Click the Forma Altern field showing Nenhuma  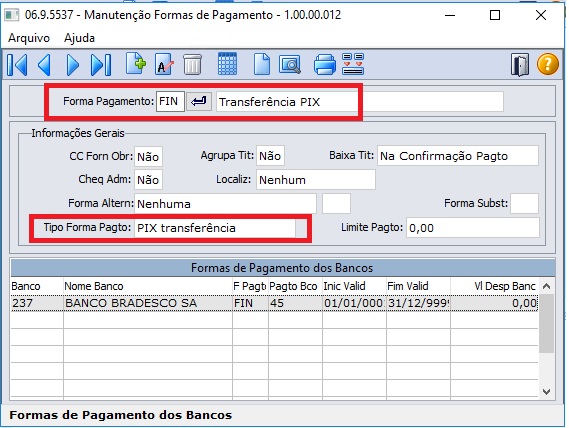coord(225,204)
